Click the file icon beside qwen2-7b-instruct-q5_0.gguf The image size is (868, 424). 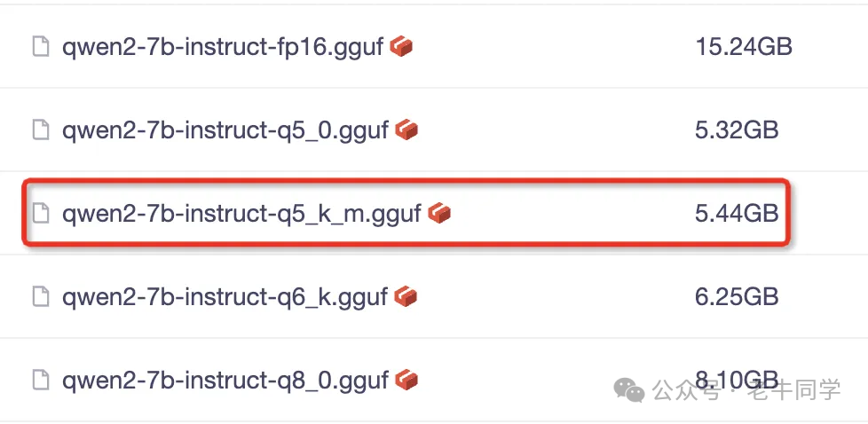tap(41, 130)
